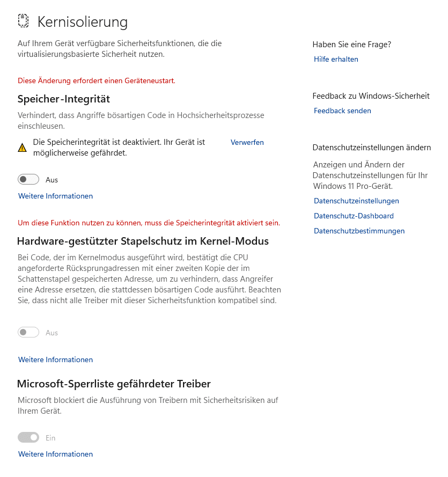Click the Datenschutzeinstellungen ändern heading
This screenshot has height=477, width=448.
click(x=371, y=148)
